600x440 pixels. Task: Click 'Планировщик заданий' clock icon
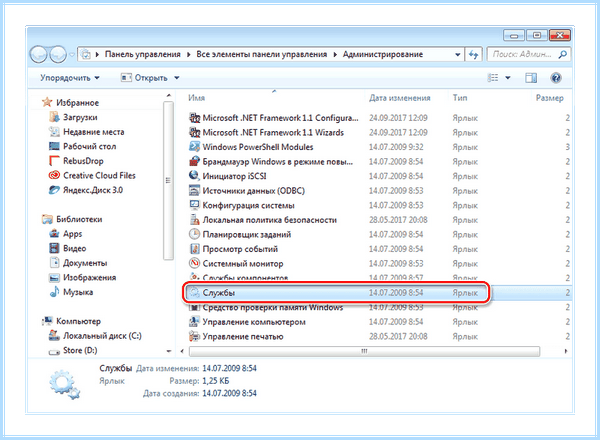195,234
